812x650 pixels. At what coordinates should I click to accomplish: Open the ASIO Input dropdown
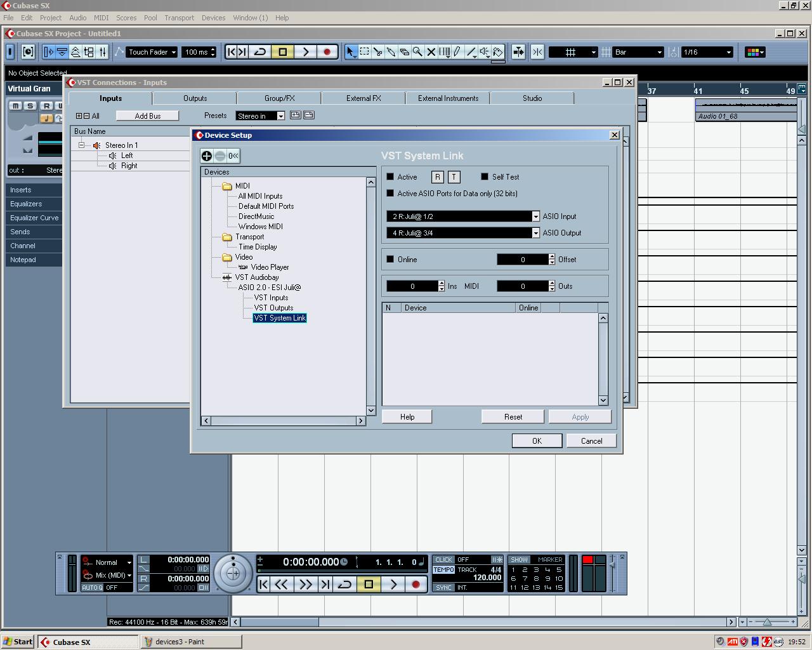tap(535, 216)
